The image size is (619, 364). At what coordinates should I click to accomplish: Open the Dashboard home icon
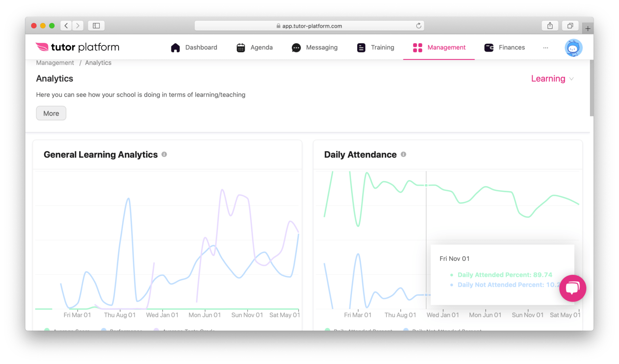[176, 47]
